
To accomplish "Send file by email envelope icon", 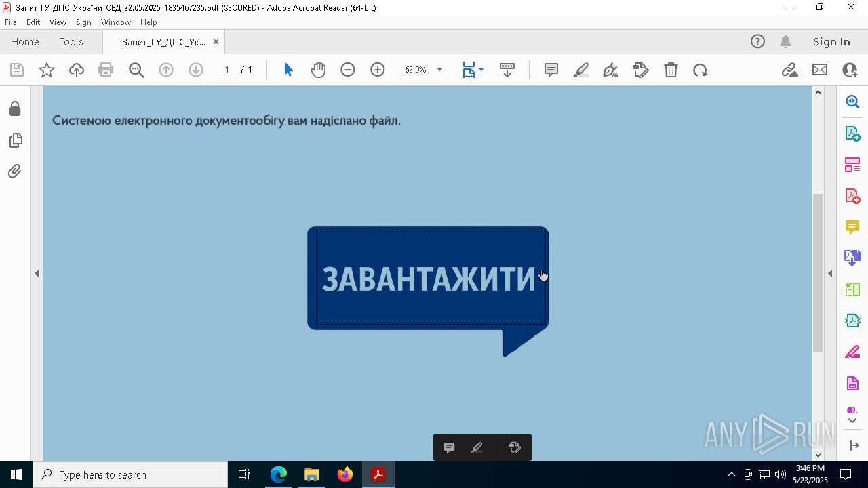I will (820, 70).
